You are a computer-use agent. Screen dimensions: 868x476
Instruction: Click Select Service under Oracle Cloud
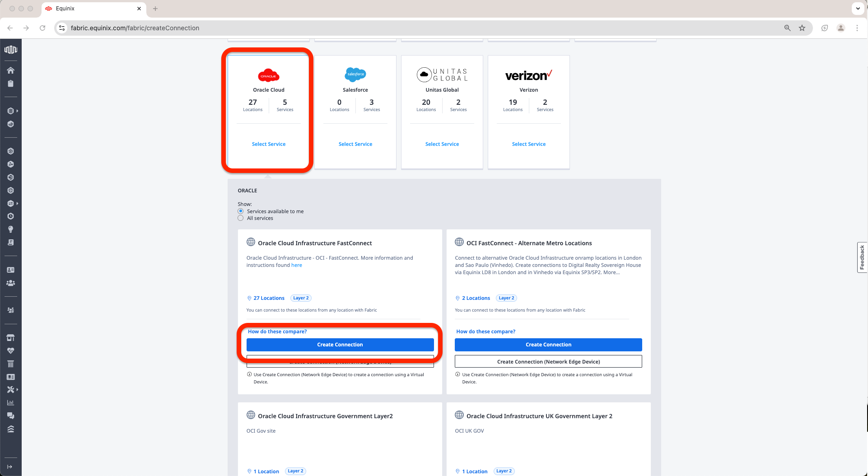pos(269,144)
